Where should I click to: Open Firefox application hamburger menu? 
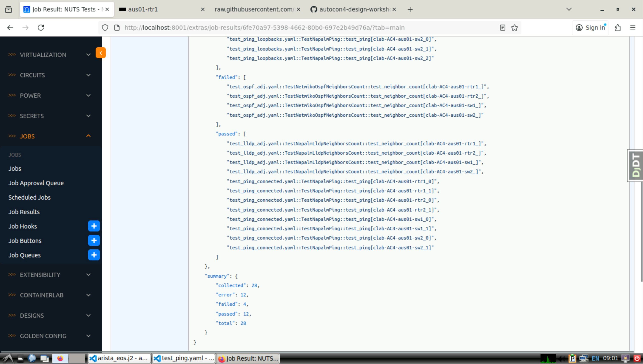[633, 27]
